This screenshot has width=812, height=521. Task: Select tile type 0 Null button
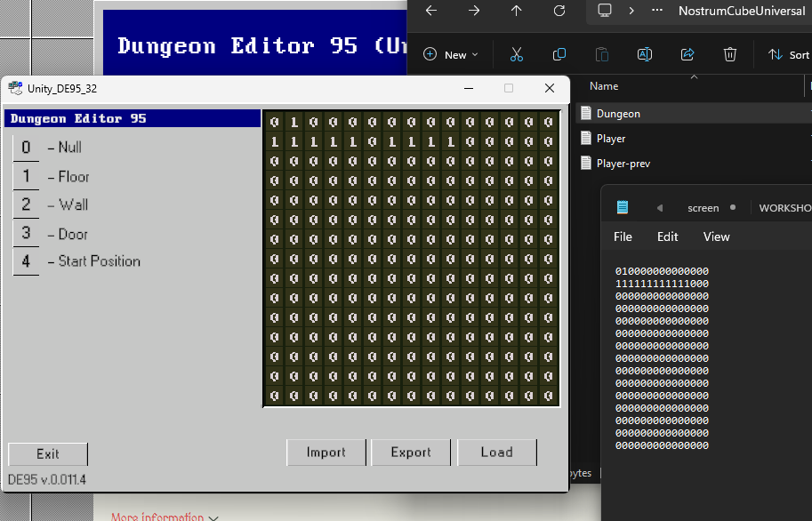[x=26, y=148]
